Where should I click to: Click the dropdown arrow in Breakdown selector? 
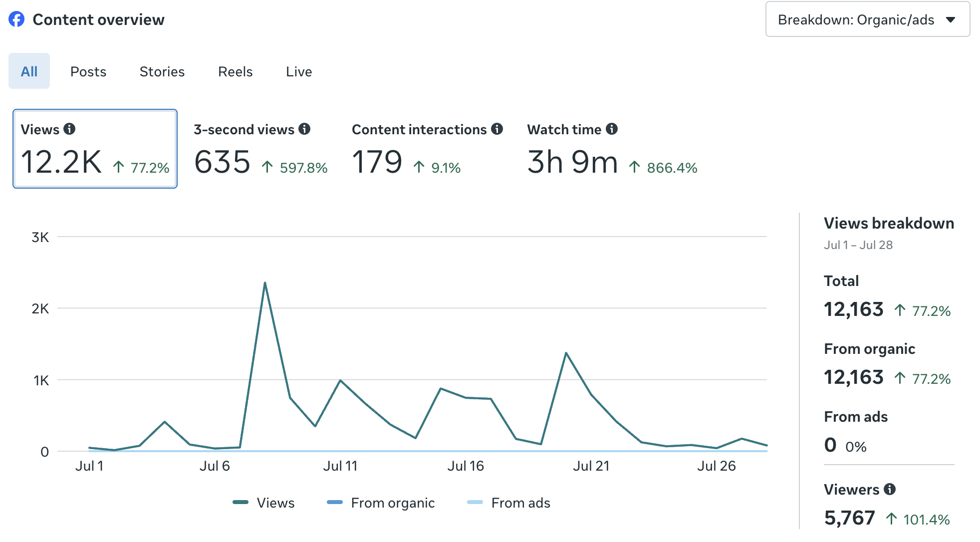[x=951, y=20]
